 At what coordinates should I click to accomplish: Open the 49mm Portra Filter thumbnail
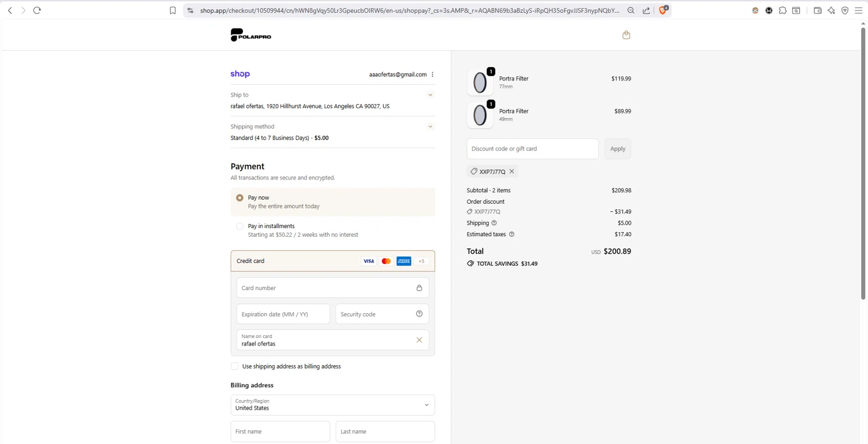coord(480,115)
